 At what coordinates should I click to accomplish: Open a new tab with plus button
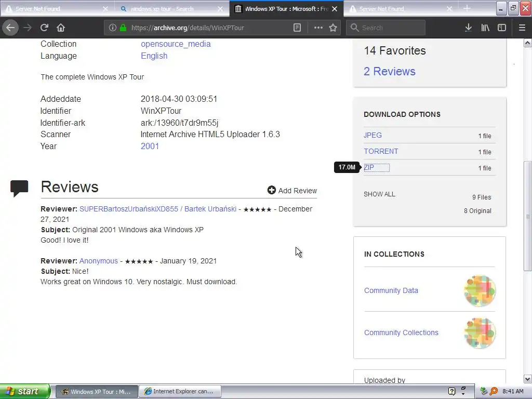(467, 8)
